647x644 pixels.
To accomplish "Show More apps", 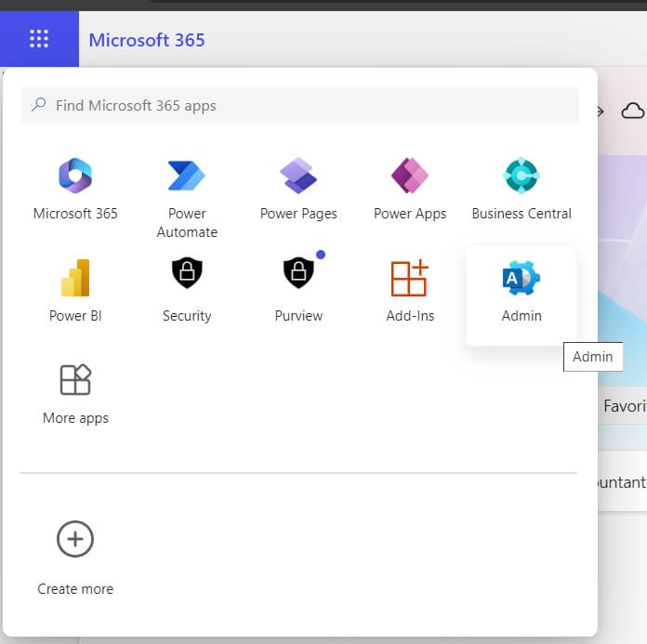I will [75, 394].
